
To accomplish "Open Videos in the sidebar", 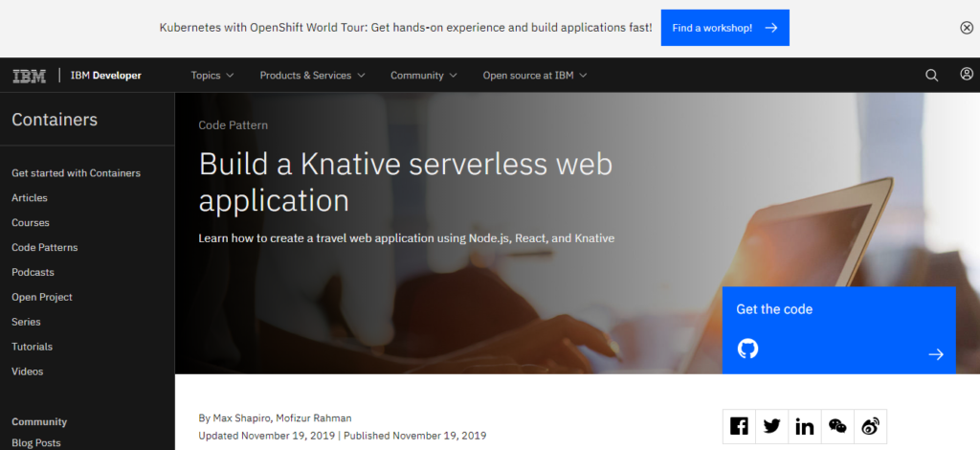I will click(27, 371).
